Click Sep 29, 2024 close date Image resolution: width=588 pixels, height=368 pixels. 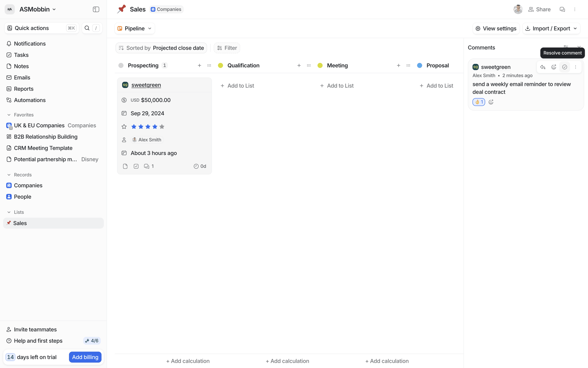(147, 113)
